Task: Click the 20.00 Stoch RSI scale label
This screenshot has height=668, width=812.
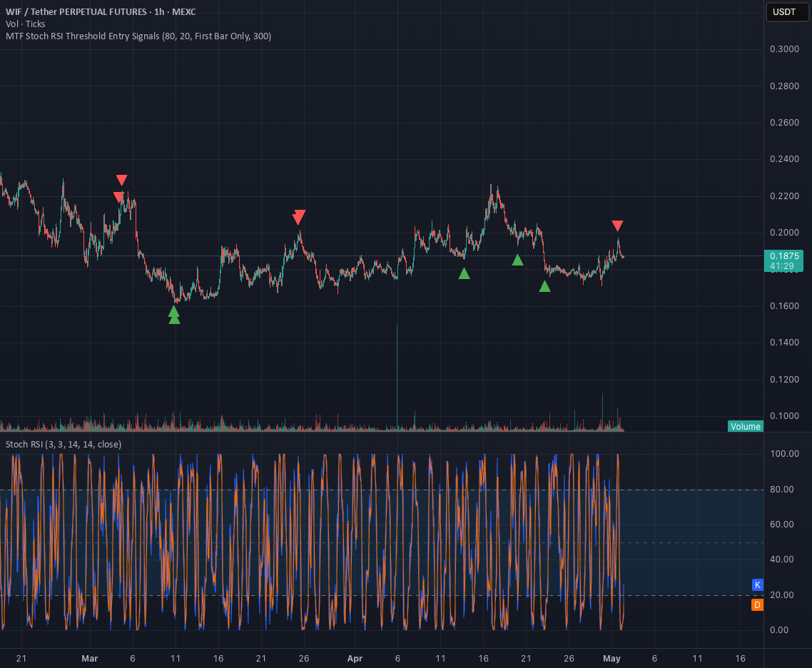Action: point(781,595)
